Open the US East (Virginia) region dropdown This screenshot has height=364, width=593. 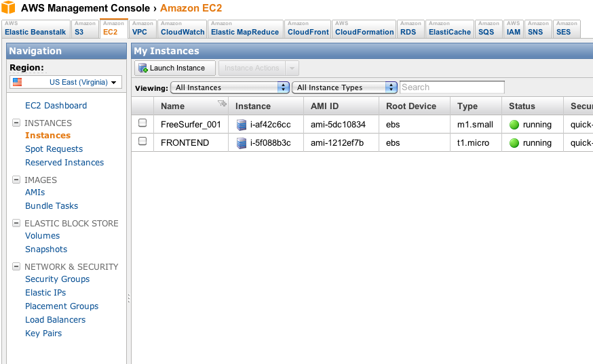click(x=66, y=82)
